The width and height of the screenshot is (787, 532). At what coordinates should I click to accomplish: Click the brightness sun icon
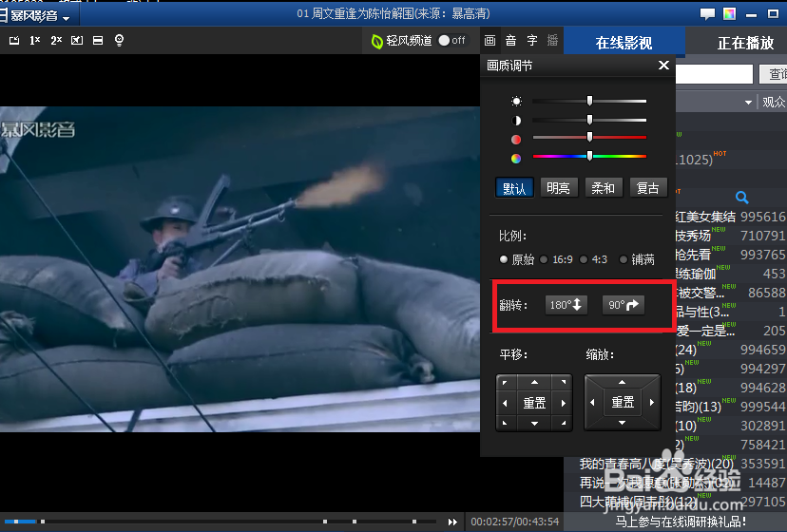coord(516,102)
